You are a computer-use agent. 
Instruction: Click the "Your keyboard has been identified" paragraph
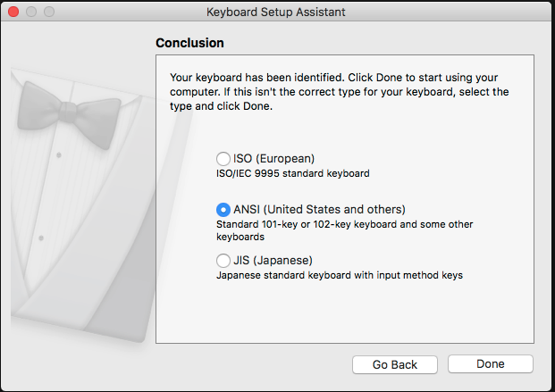(x=340, y=92)
